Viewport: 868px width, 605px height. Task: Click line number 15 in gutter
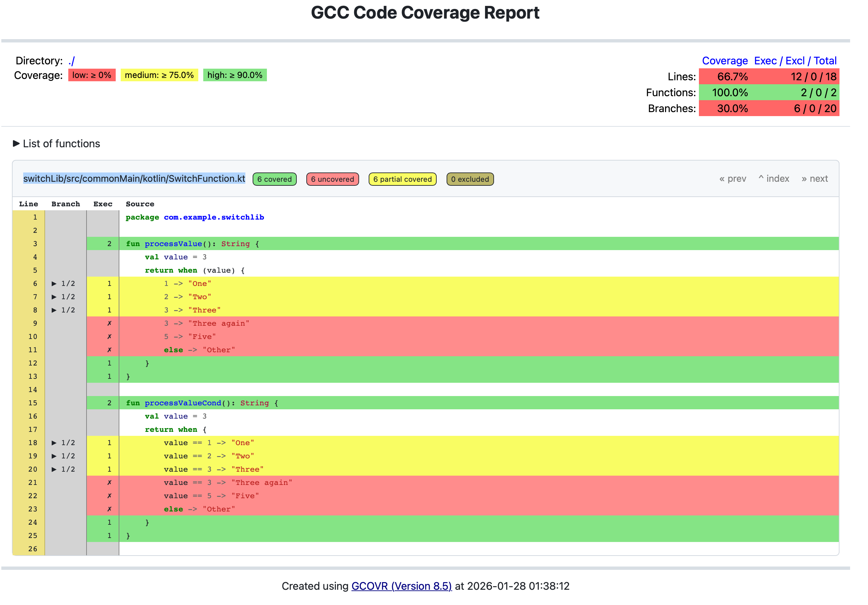point(33,403)
